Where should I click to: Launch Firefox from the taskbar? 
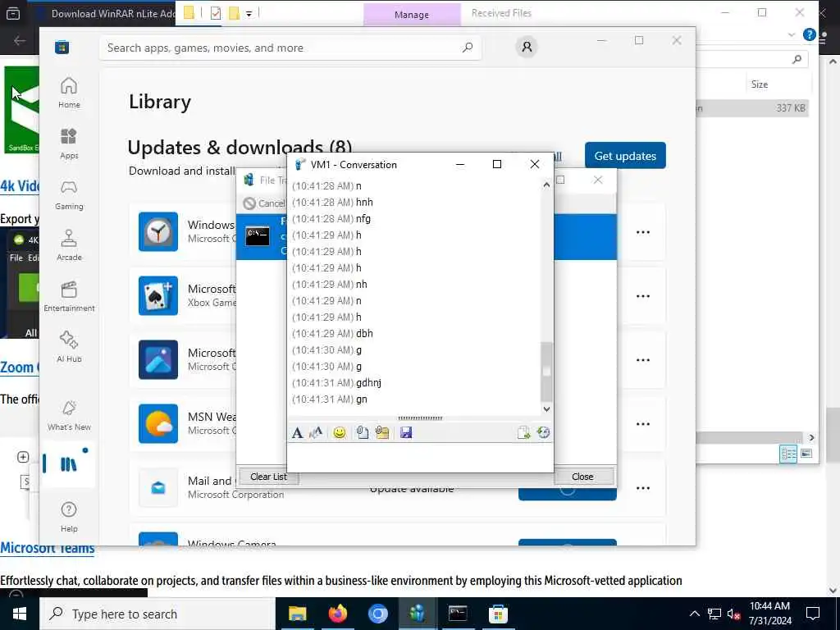coord(337,614)
